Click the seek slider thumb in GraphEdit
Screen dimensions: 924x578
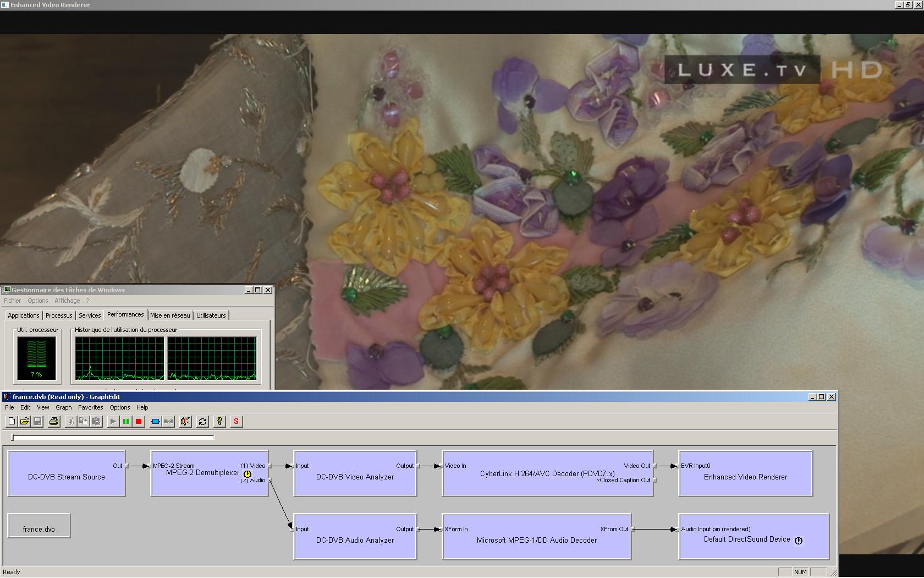coord(13,438)
